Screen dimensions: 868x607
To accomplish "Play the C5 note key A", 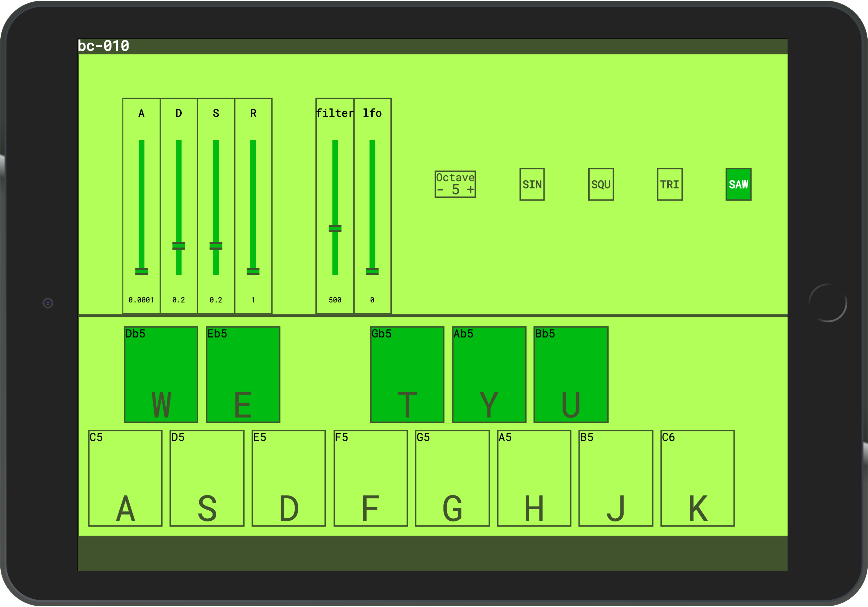I will point(125,478).
